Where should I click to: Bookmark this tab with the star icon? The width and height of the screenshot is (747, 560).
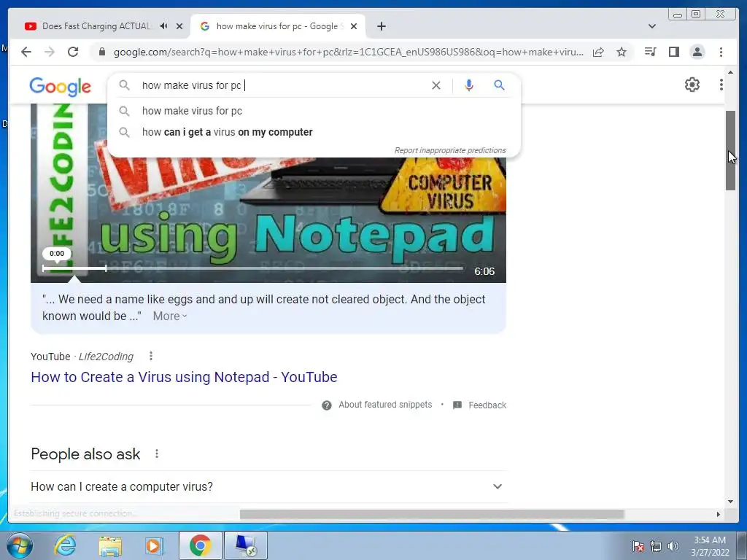point(622,52)
